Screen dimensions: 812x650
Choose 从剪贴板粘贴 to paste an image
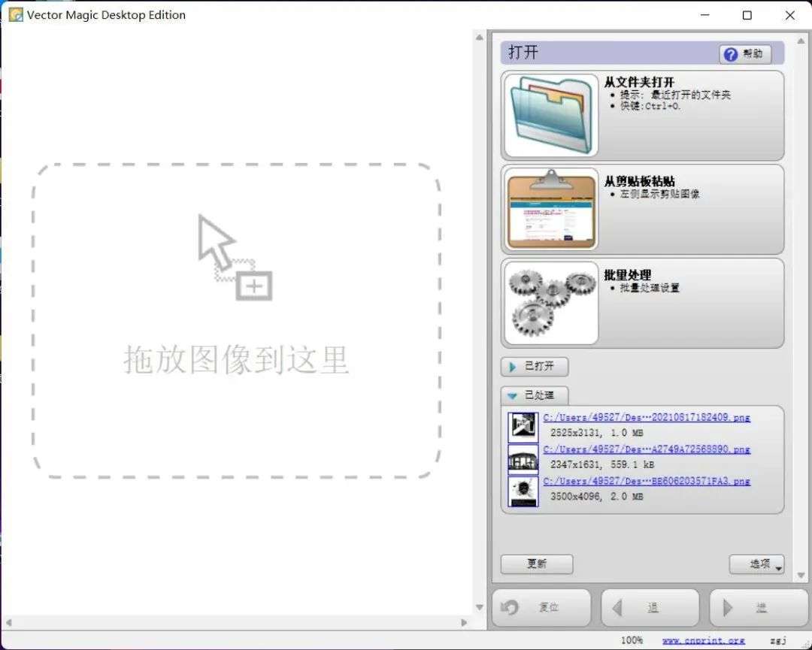point(642,209)
